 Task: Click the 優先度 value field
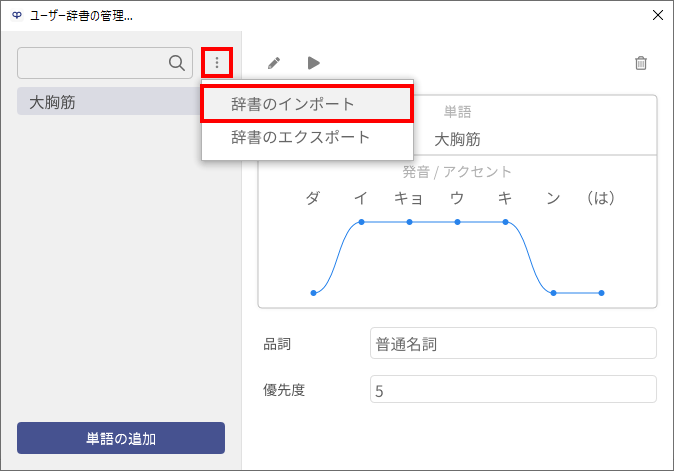[x=513, y=389]
